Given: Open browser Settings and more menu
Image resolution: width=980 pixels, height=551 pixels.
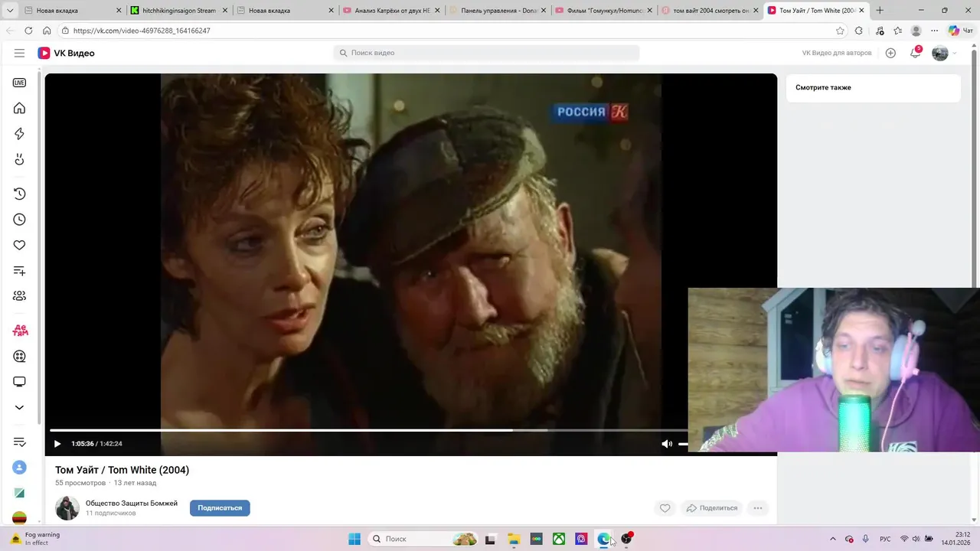Looking at the screenshot, I should point(934,31).
